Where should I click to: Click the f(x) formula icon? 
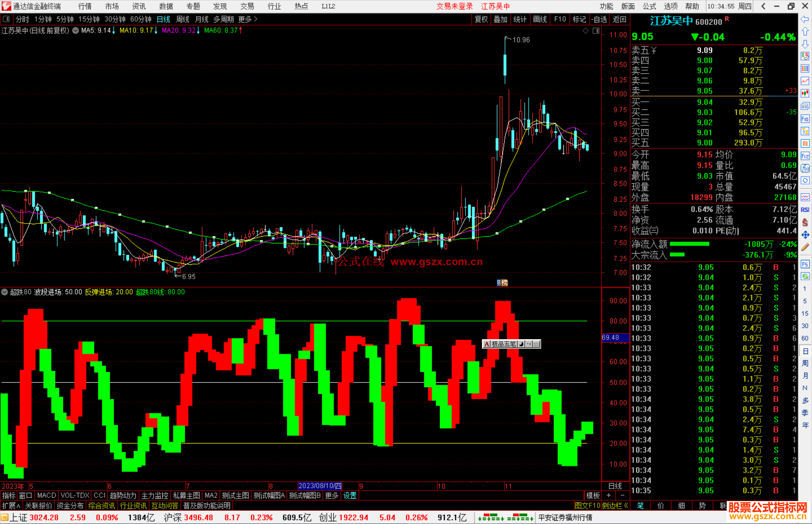(x=805, y=168)
